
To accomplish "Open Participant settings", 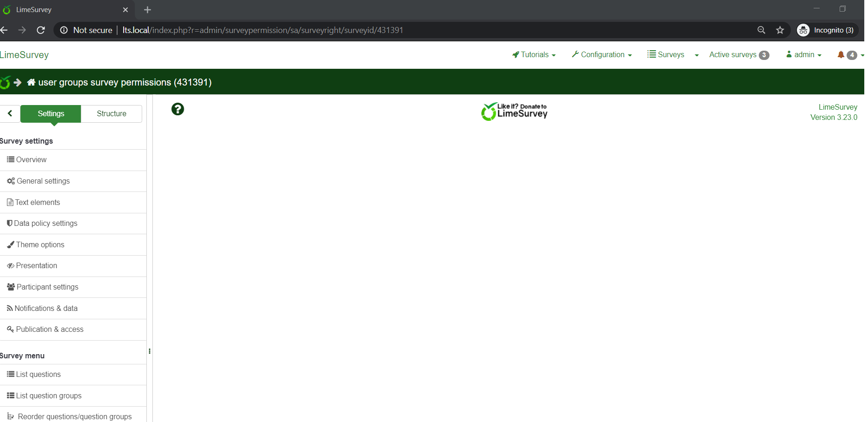I will [73, 287].
